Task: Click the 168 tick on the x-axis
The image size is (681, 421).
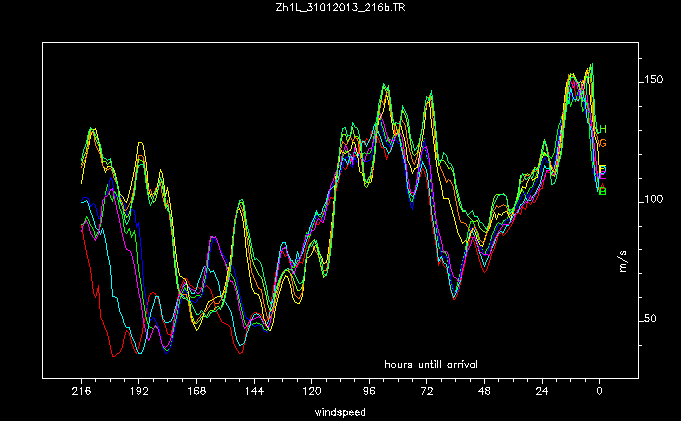Action: coord(197,393)
